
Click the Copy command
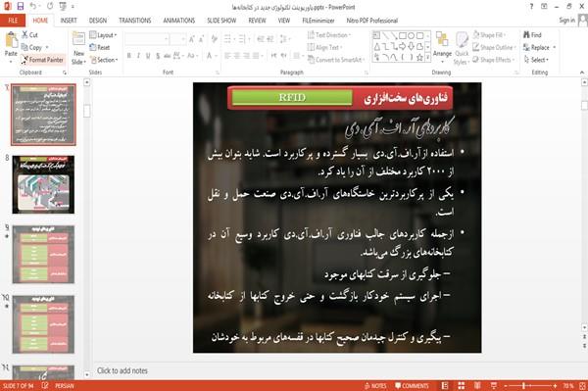tap(31, 47)
